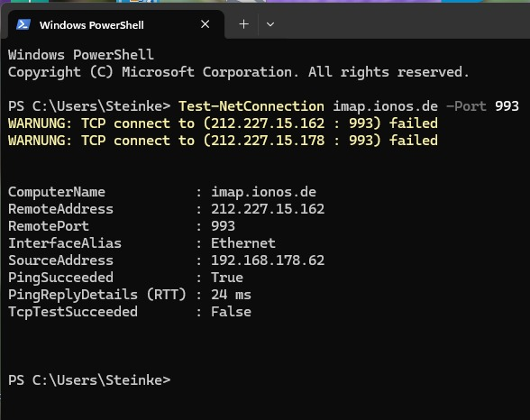Click the InterfaceAlias value Ethernet
This screenshot has height=420, width=530.
[243, 243]
